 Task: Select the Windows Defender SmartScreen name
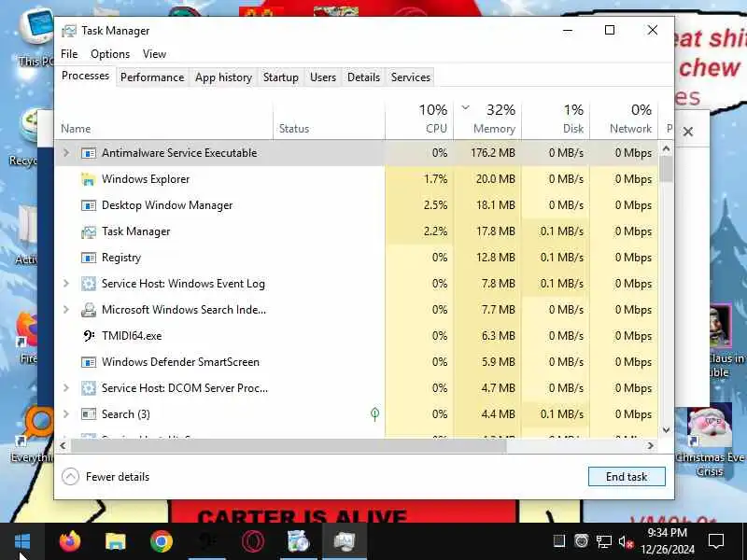pyautogui.click(x=180, y=362)
